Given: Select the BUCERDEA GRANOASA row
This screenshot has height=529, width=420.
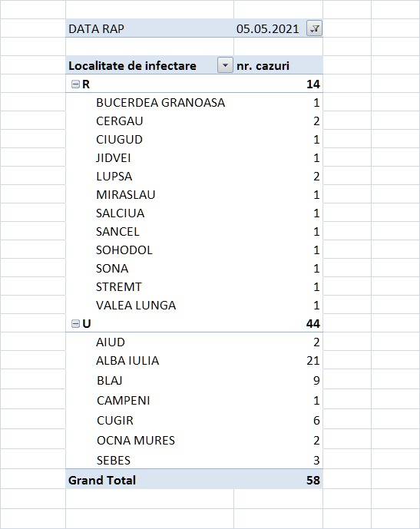Looking at the screenshot, I should tap(194, 103).
